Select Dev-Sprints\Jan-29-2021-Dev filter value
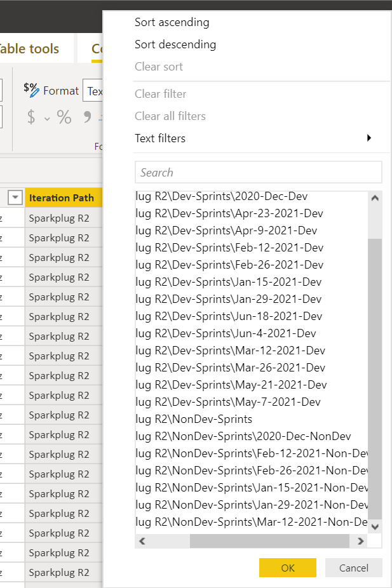 229,299
